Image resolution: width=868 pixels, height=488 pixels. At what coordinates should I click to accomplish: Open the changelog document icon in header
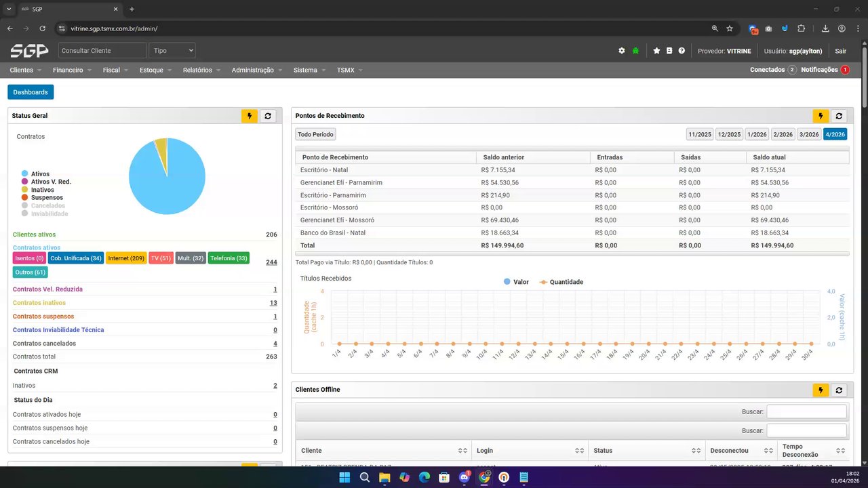point(669,51)
